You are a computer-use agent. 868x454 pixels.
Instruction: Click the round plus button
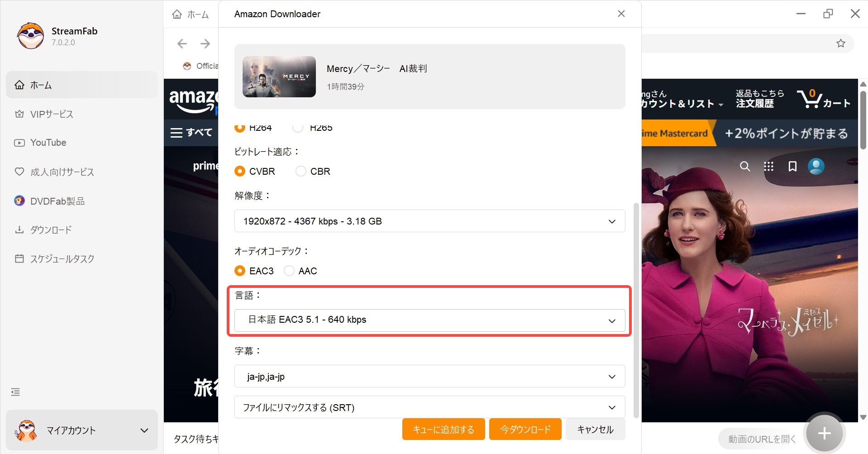click(824, 433)
